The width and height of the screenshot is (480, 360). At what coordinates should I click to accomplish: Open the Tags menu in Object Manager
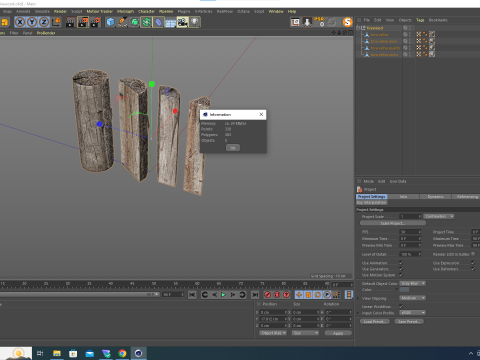coord(420,20)
